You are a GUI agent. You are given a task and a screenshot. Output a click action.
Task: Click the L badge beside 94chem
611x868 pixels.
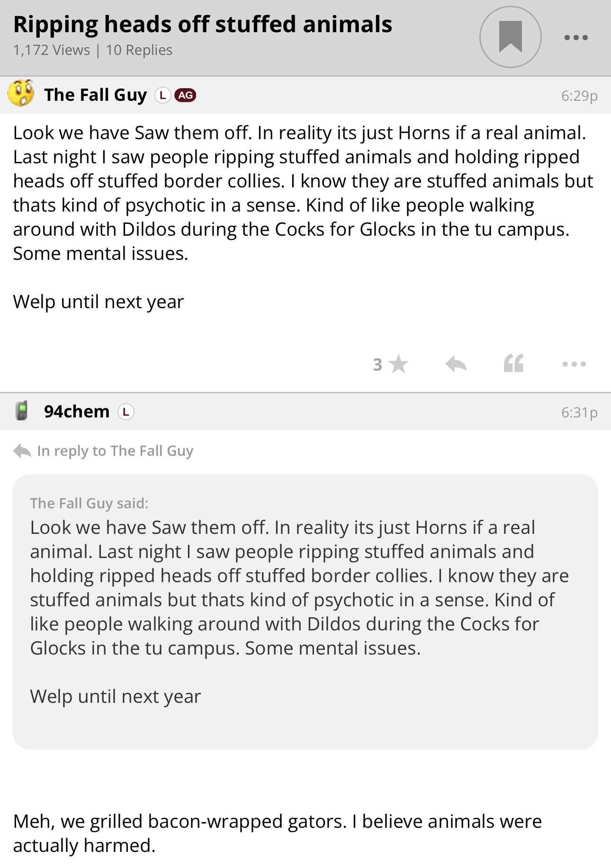[126, 412]
